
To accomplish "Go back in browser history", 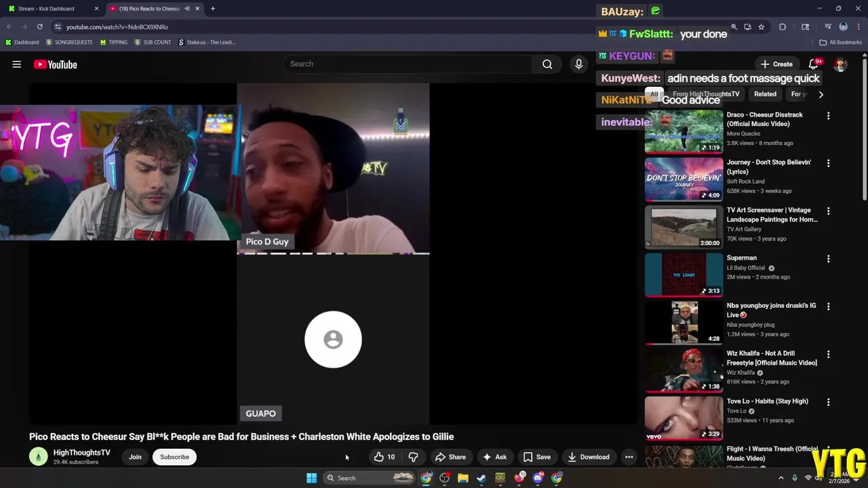I will [9, 26].
